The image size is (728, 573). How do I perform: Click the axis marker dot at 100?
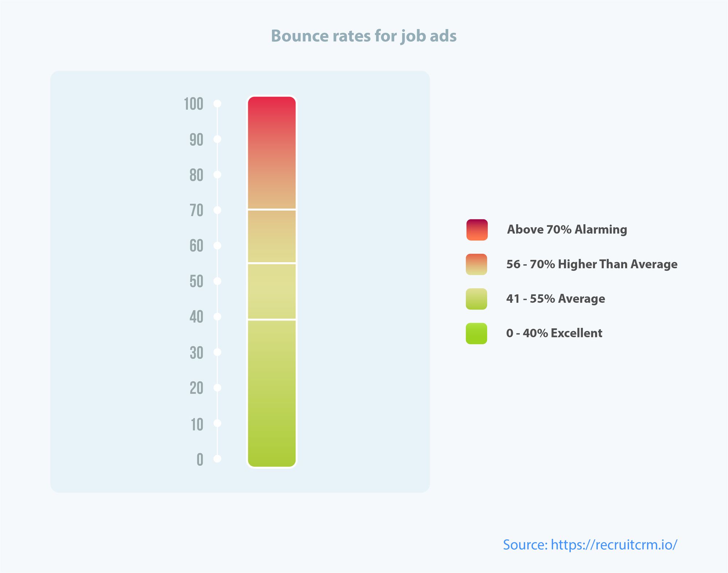point(217,104)
